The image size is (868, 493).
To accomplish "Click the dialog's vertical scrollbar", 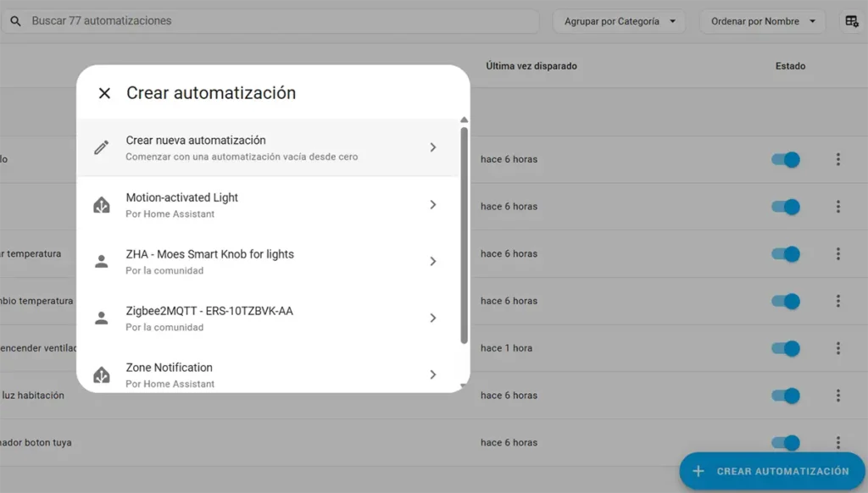I will 464,235.
